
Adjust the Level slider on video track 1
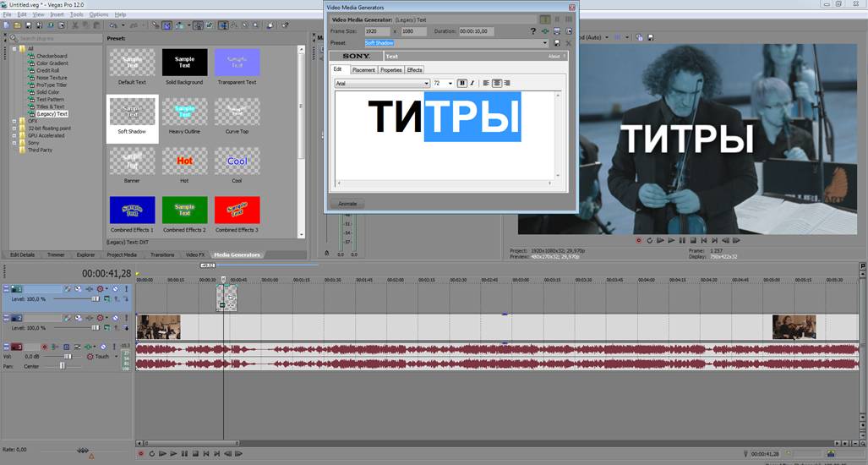click(96, 299)
